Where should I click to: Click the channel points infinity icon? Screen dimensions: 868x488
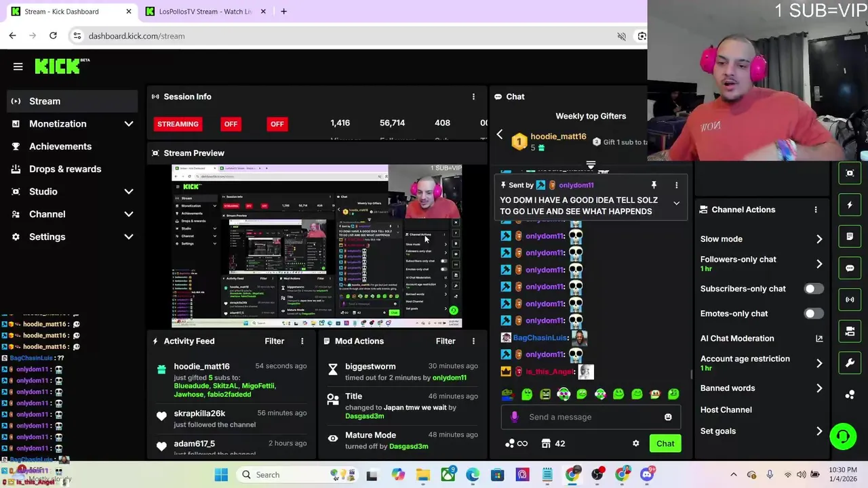[x=516, y=443]
